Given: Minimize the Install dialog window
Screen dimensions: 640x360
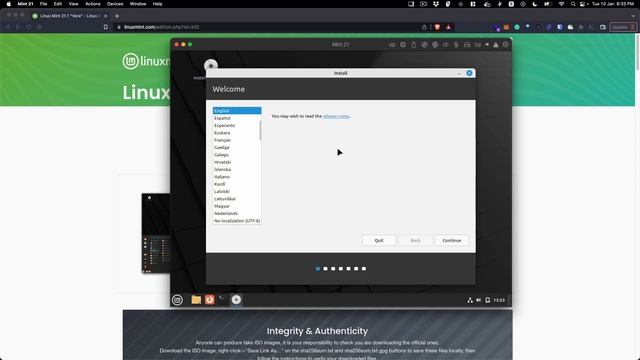Looking at the screenshot, I should 459,73.
